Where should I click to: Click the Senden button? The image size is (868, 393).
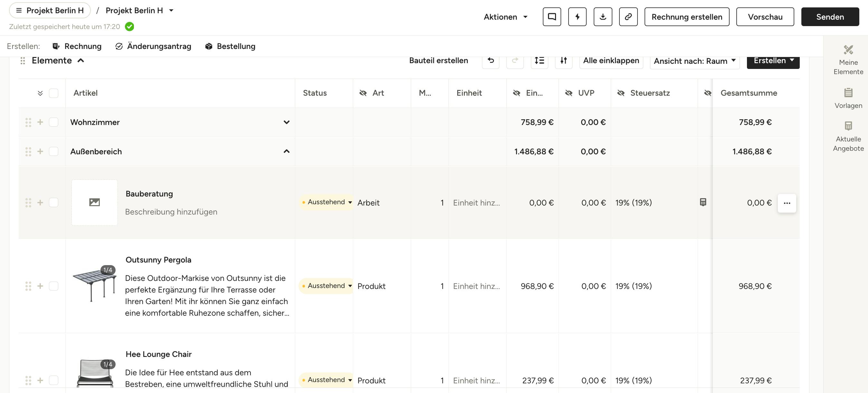point(830,17)
